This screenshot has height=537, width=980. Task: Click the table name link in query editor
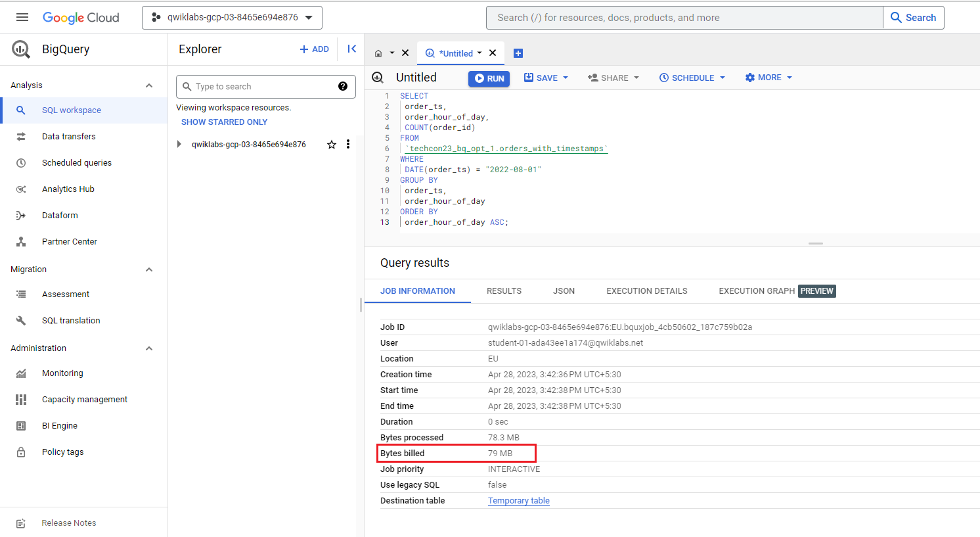[x=506, y=149]
